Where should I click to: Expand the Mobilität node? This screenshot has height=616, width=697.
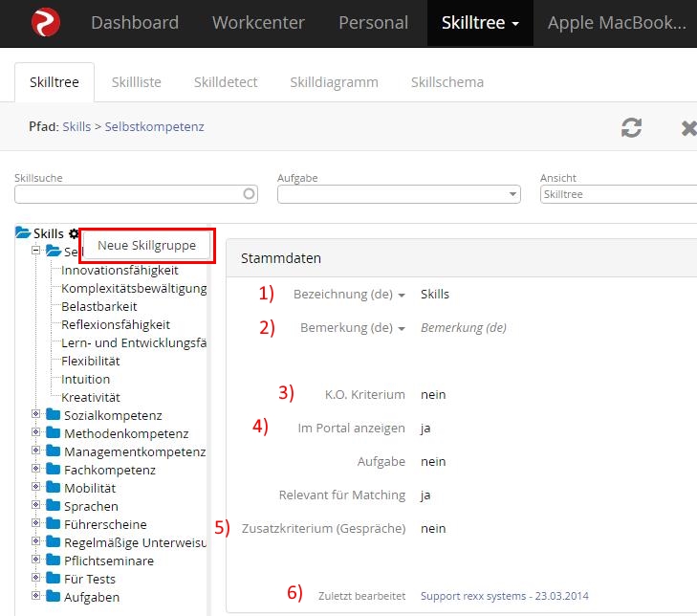pos(36,487)
